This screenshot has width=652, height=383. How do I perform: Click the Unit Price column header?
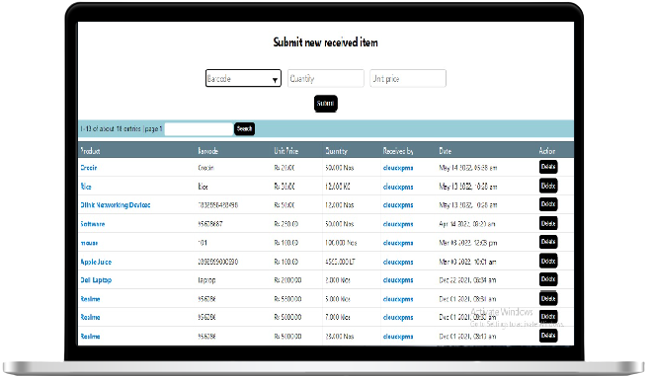[286, 151]
